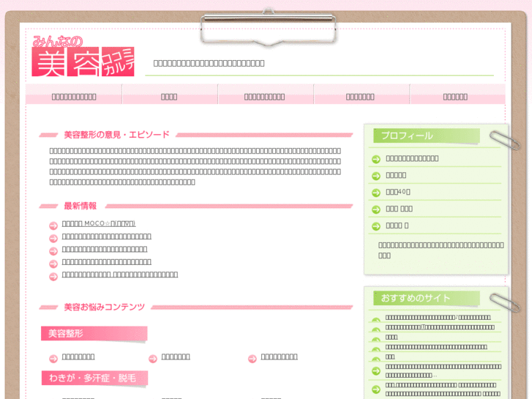Click the 美容整形の意見・エピソード heading
This screenshot has height=399, width=532.
point(116,135)
